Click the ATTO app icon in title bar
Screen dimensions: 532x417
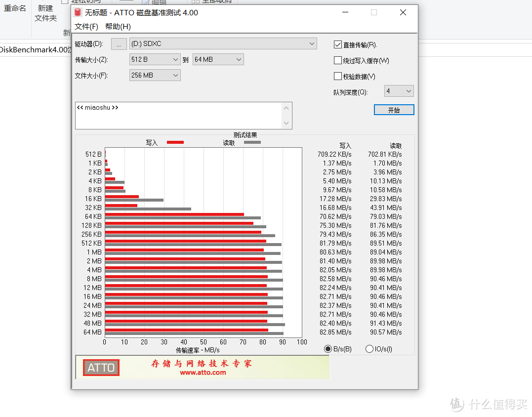pos(78,12)
